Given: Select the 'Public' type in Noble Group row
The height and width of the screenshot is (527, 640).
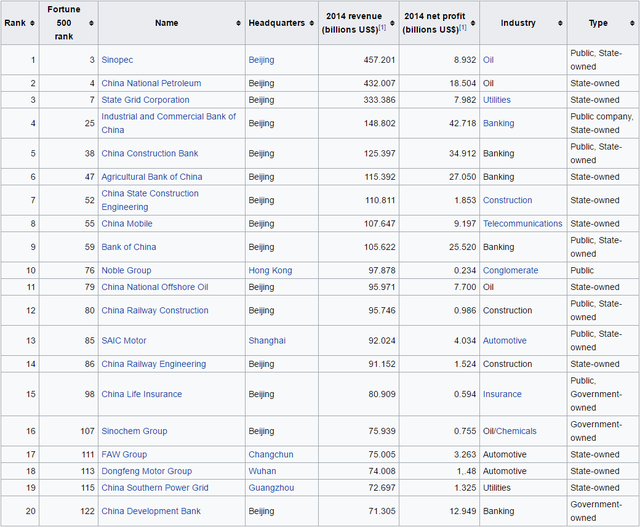Looking at the screenshot, I should [x=582, y=270].
